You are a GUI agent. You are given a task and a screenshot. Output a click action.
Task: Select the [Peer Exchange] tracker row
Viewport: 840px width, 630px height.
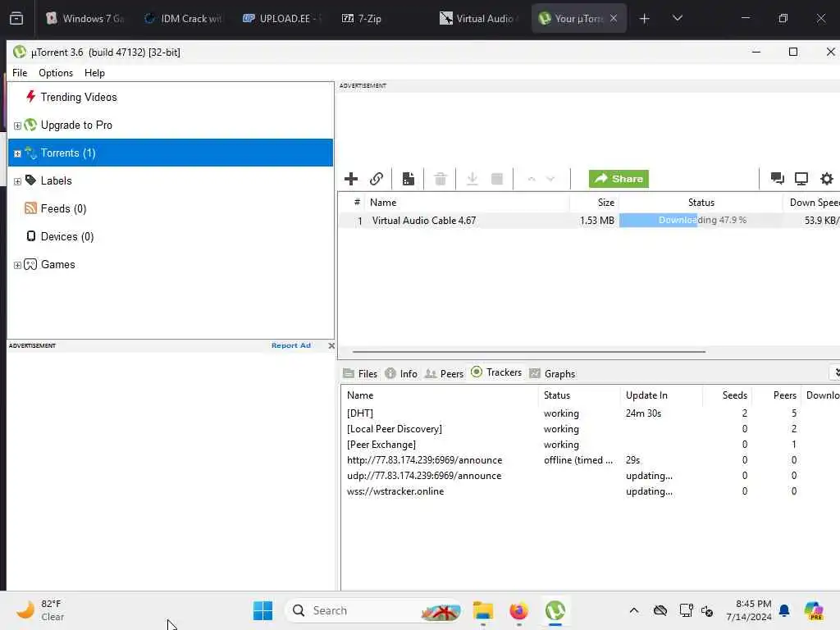click(589, 444)
